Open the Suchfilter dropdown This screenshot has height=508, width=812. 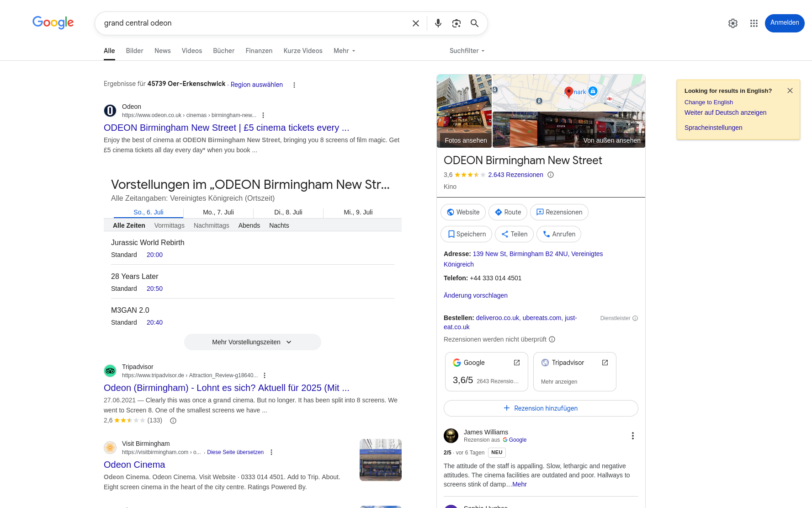coord(467,51)
